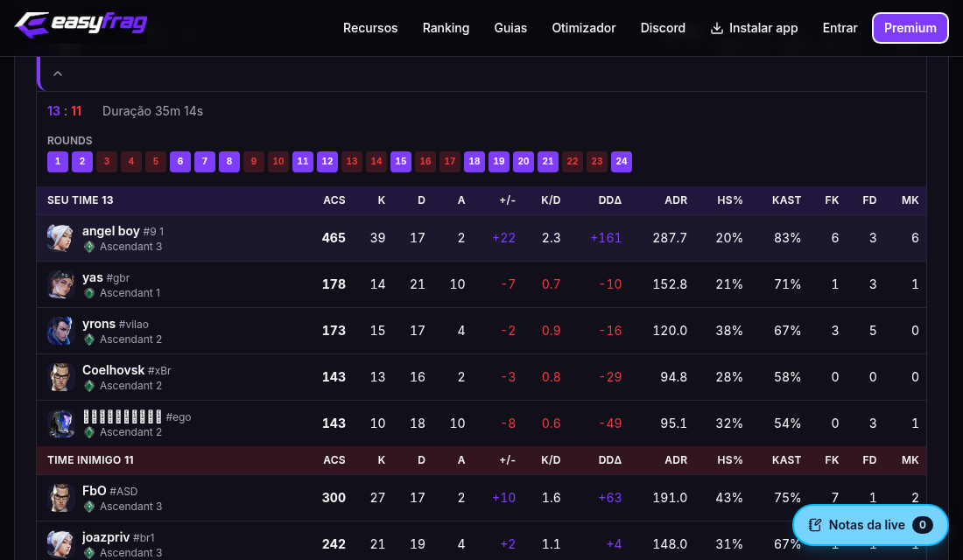The image size is (963, 560).
Task: Click FbO's ACS value 300
Action: 334,498
